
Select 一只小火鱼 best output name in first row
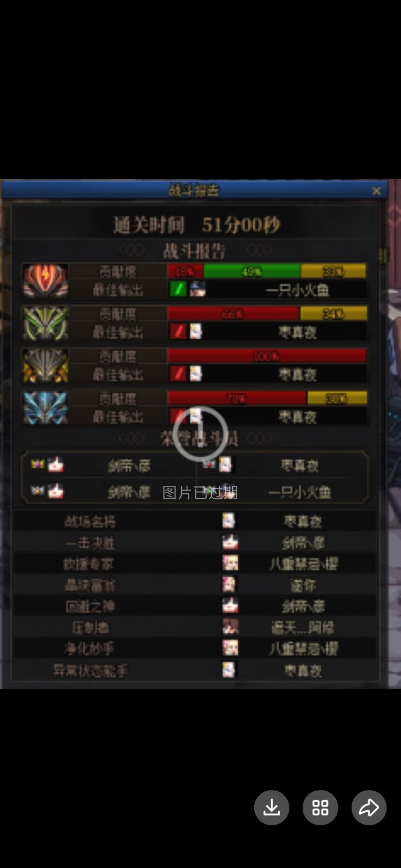click(297, 290)
